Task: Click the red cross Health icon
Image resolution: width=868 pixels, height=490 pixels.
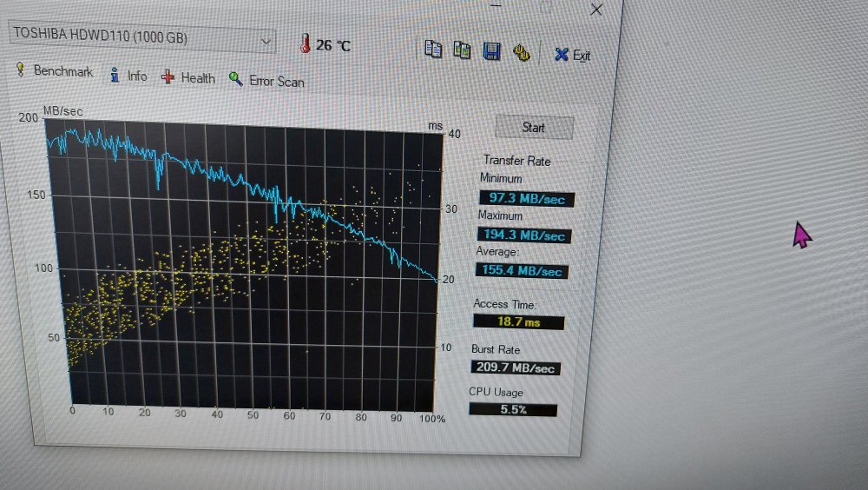Action: (168, 77)
